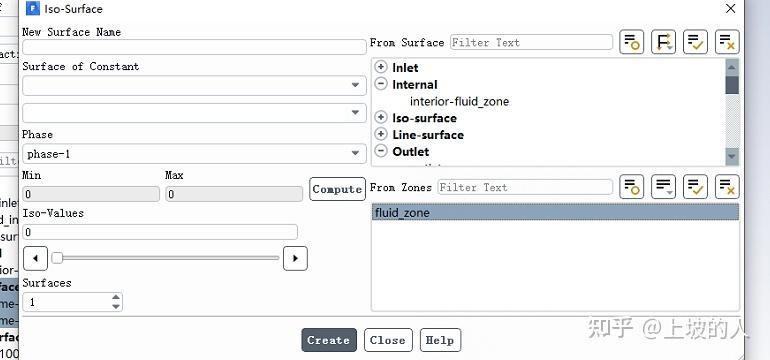
Task: Collapse the Internal surface group
Action: coord(381,84)
